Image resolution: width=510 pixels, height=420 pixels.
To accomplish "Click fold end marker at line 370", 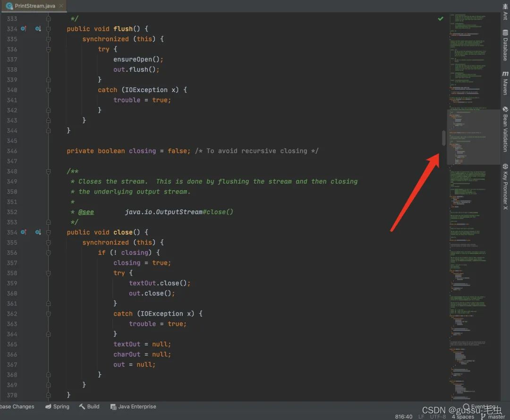I will (x=49, y=395).
